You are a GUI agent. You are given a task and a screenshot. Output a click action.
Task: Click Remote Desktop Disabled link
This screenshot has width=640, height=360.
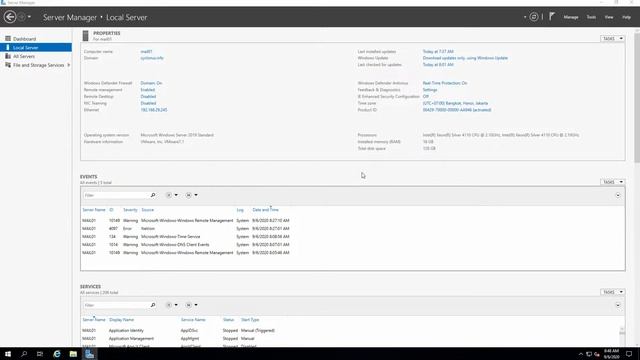tap(148, 97)
